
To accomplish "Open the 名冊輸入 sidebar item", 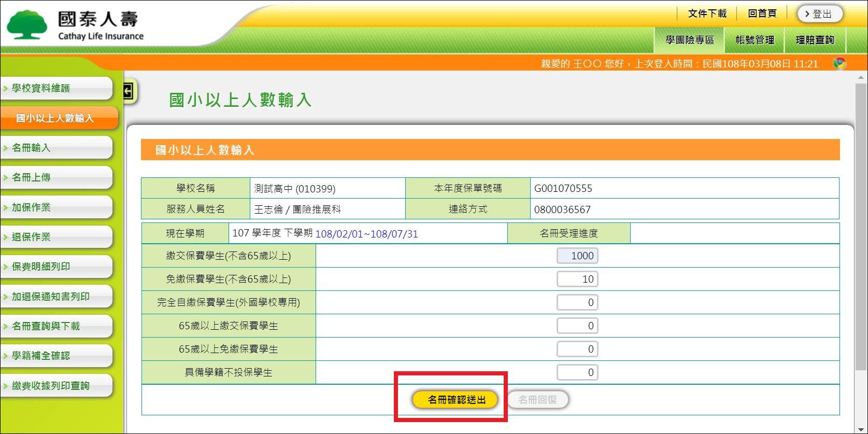I will (56, 148).
